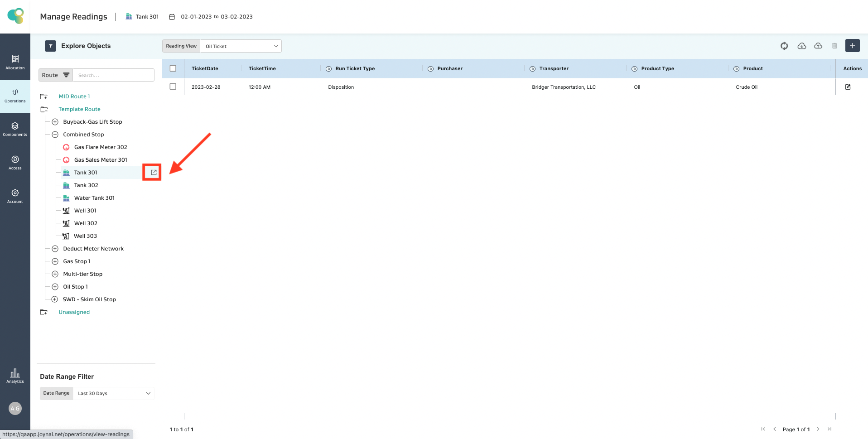Expand the Oil Stop 1 node
This screenshot has width=868, height=439.
pos(55,287)
